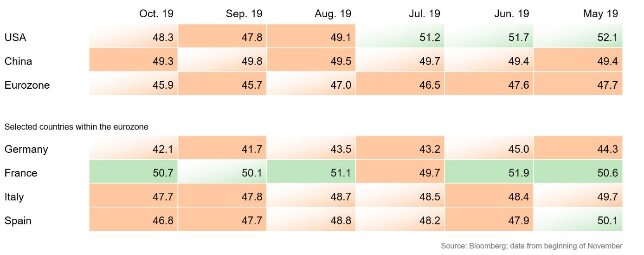This screenshot has width=644, height=255.
Task: Click the Spain Oct. 19 value 46.8
Action: coord(163,221)
